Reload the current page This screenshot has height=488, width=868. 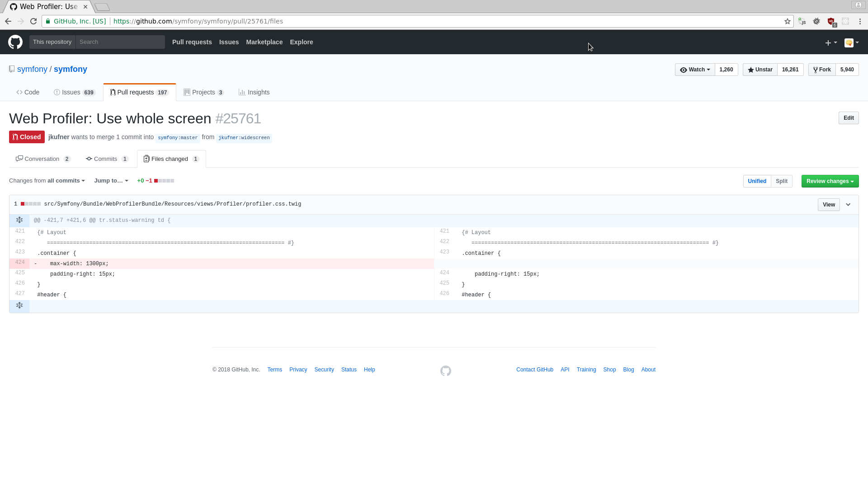(x=33, y=21)
